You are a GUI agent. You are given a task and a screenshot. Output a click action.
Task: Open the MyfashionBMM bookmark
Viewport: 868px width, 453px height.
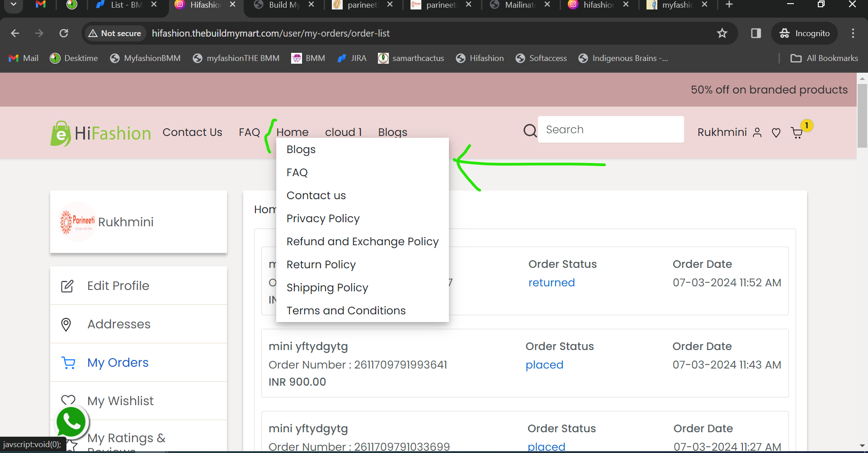click(145, 58)
